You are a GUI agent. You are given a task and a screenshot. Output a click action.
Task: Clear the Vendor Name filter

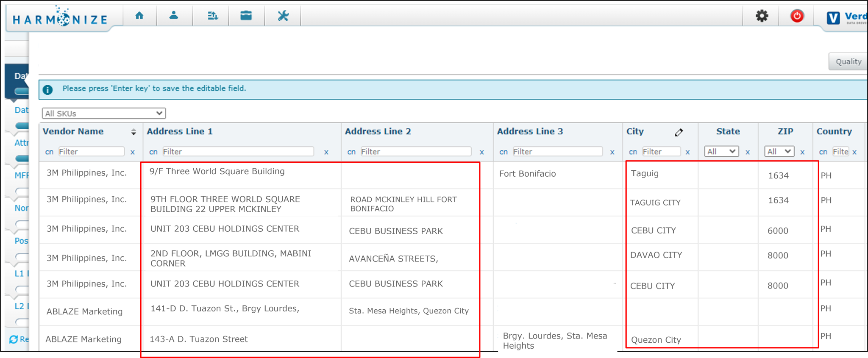(x=133, y=152)
